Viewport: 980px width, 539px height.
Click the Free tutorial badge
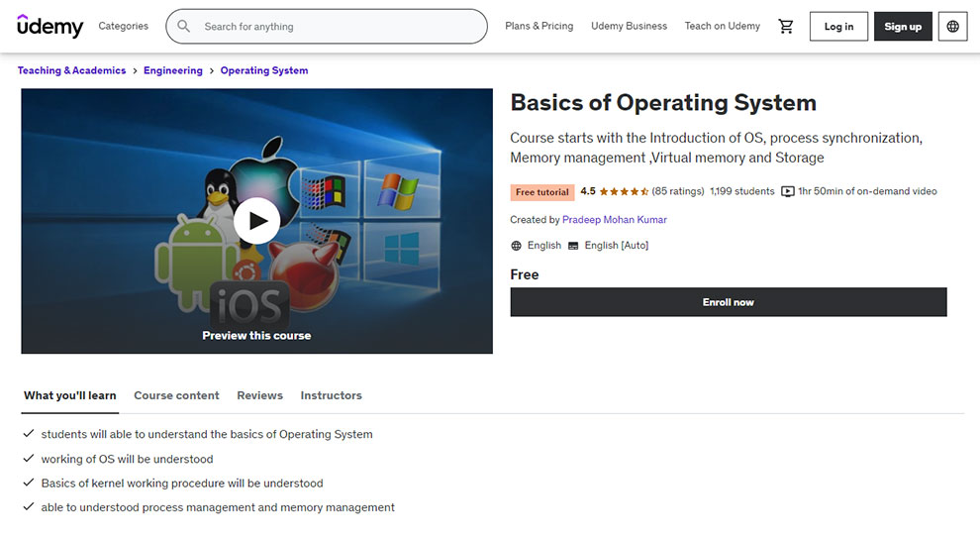(x=542, y=192)
